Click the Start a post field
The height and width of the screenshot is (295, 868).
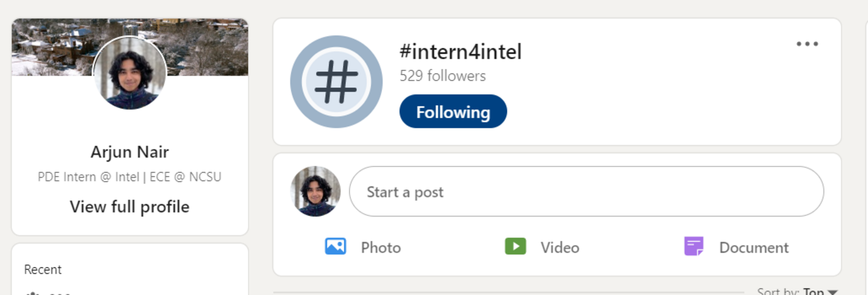point(586,191)
